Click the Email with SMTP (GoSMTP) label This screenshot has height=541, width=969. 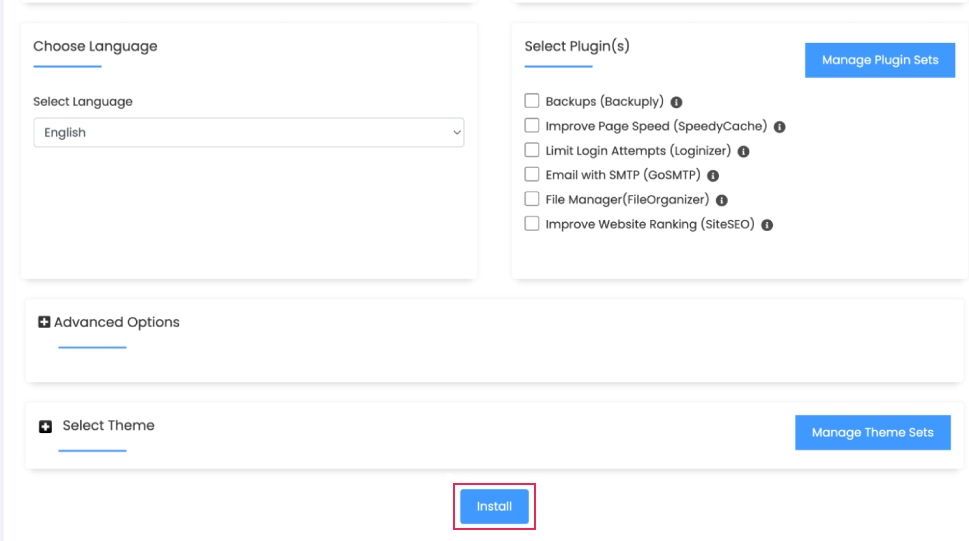[x=623, y=175]
